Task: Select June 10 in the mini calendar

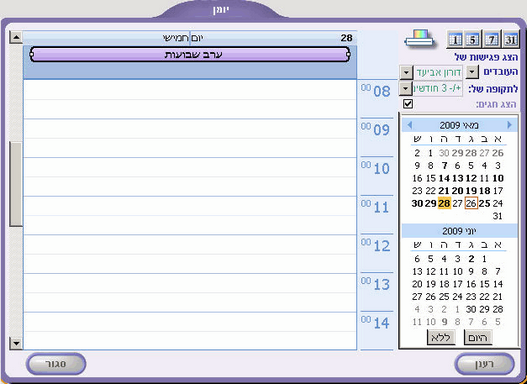Action: tap(457, 271)
